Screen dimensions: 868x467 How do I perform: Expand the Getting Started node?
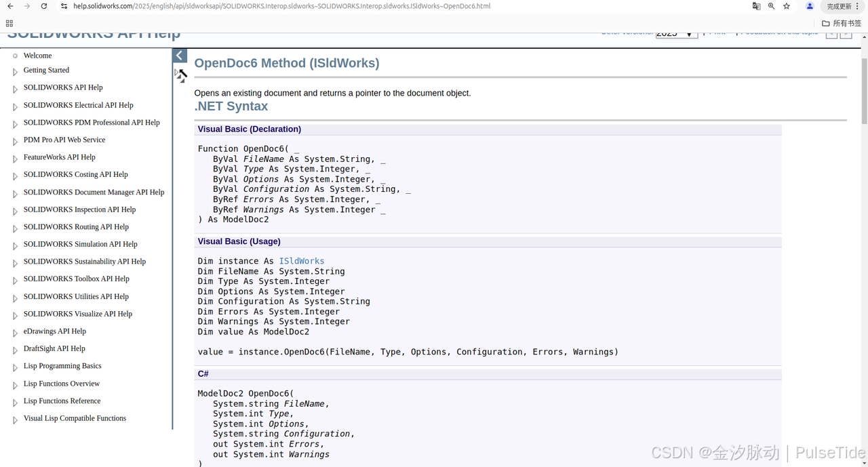[x=15, y=71]
